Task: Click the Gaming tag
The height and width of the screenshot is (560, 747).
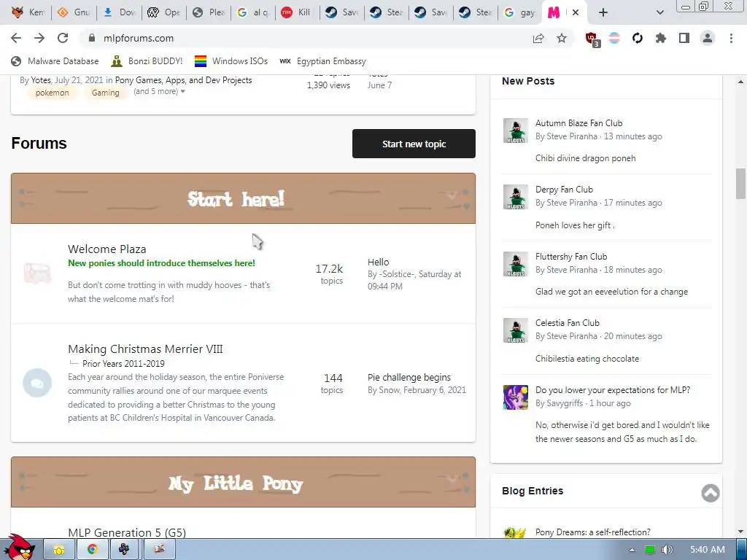Action: (105, 93)
